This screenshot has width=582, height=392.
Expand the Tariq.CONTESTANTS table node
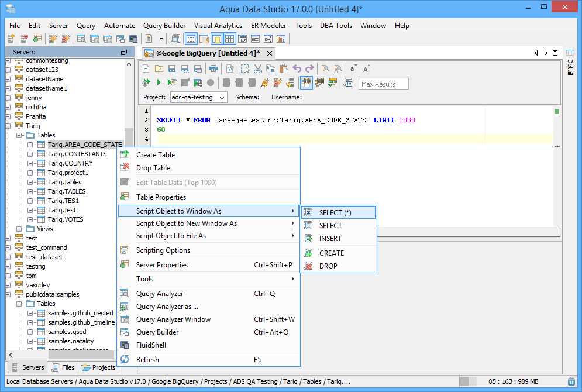pyautogui.click(x=30, y=154)
